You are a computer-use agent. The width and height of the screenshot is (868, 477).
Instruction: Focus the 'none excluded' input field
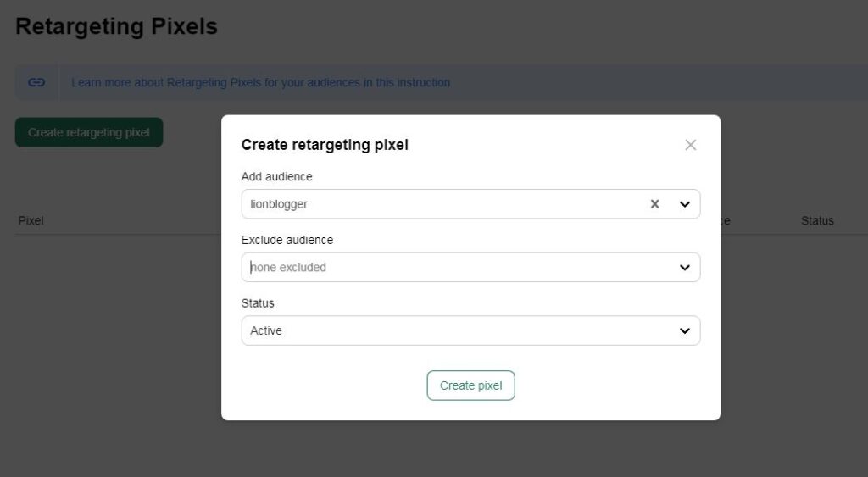(441, 268)
